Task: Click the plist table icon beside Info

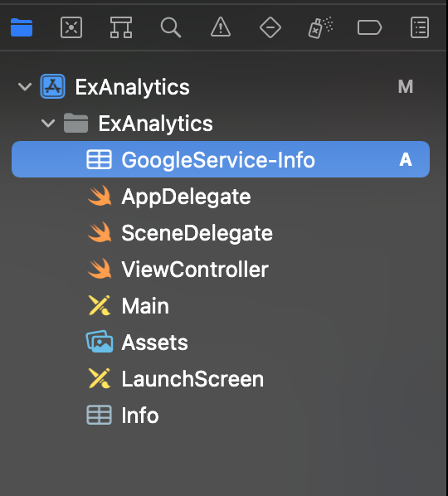Action: 99,415
